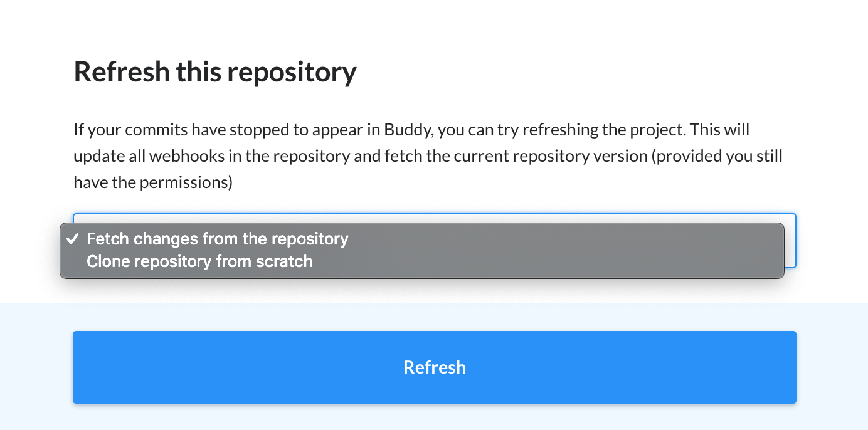Click the Refresh label text inside button

pyautogui.click(x=435, y=367)
